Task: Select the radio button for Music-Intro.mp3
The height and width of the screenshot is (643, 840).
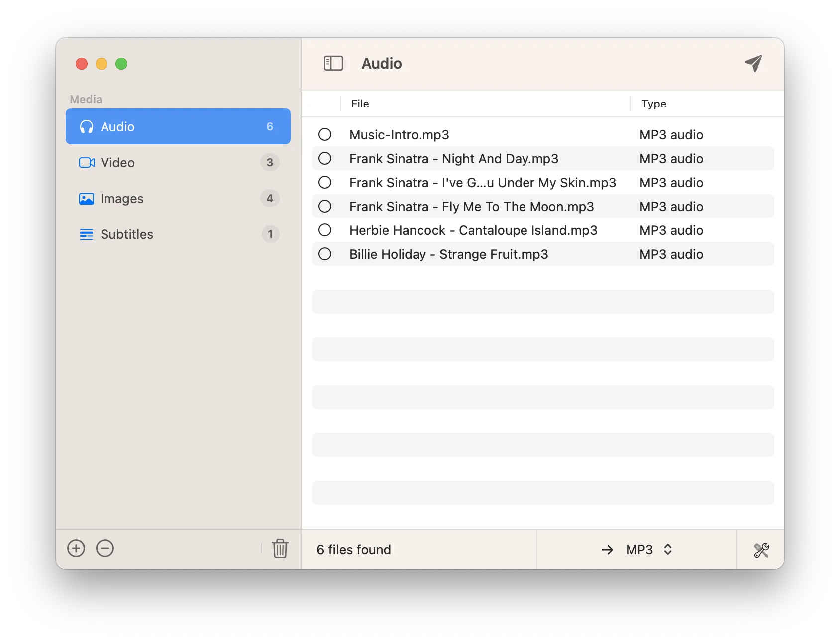Action: [325, 135]
